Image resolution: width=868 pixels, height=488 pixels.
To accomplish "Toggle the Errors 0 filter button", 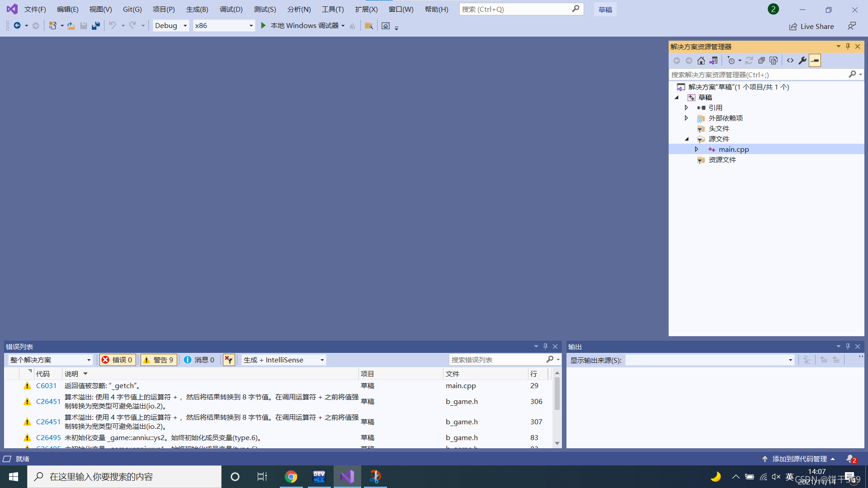I will 117,360.
